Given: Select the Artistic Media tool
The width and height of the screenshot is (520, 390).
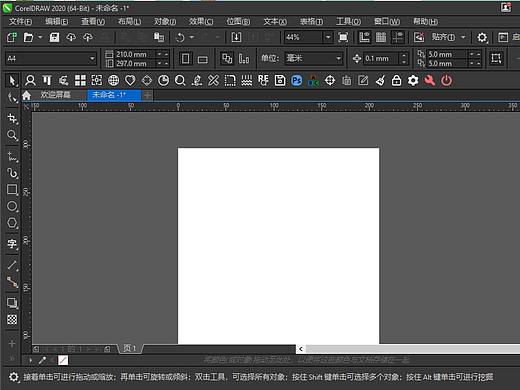Looking at the screenshot, I should [12, 173].
